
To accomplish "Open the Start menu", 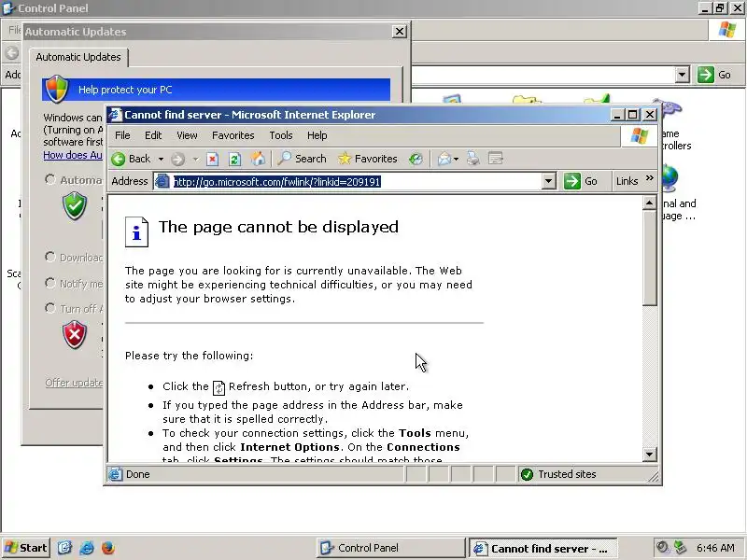I will click(25, 548).
